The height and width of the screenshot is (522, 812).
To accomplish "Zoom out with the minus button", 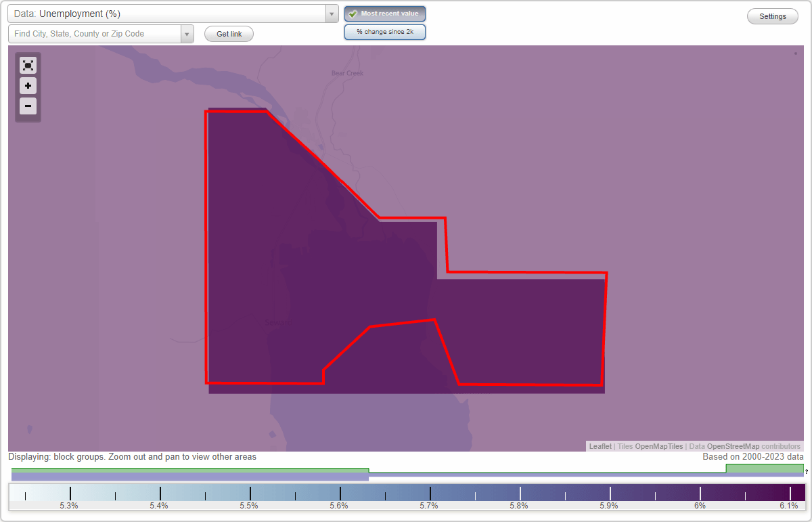I will [x=28, y=106].
